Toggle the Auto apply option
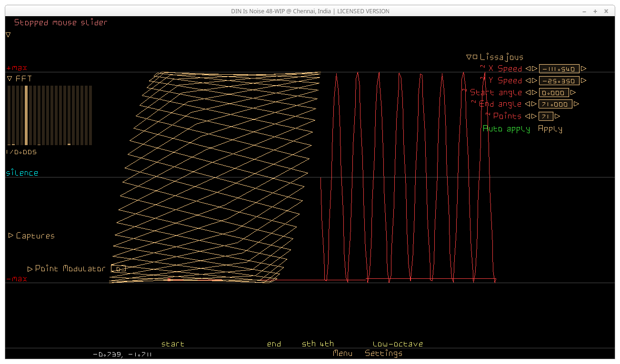620x364 pixels. point(506,128)
